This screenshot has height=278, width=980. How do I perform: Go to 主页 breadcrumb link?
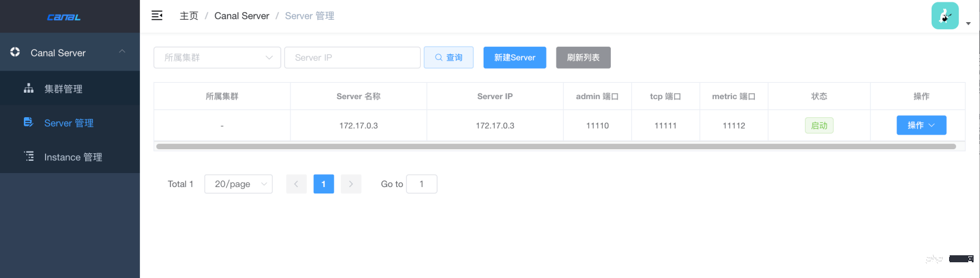[x=189, y=16]
